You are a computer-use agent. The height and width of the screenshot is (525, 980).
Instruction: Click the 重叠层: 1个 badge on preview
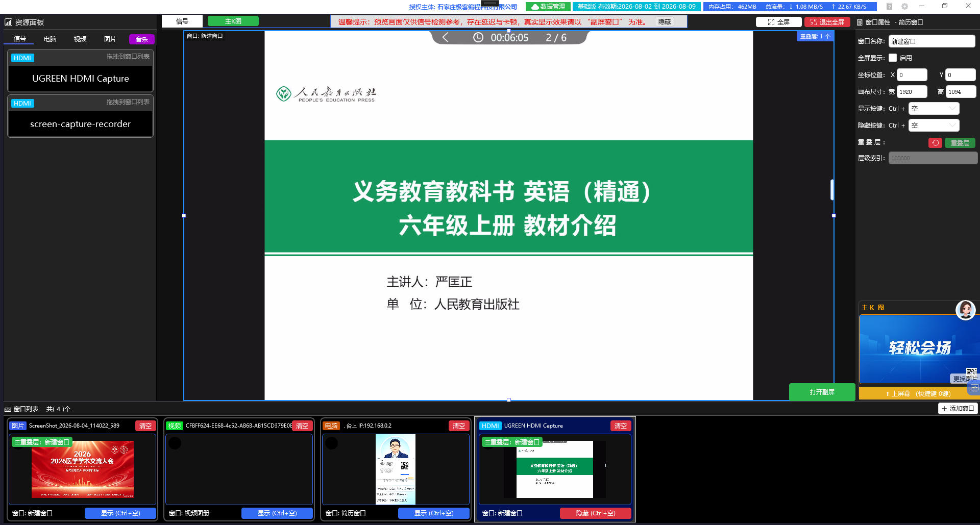point(815,37)
